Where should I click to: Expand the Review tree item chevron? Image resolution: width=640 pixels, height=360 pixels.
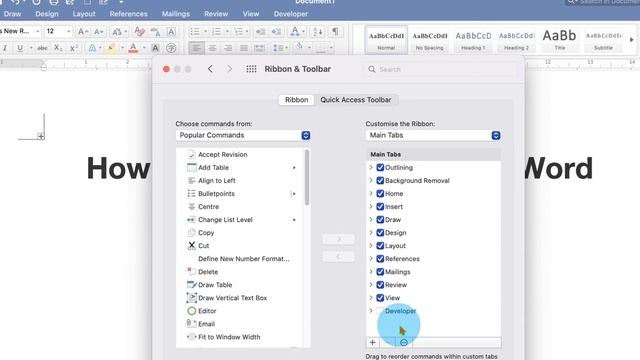pyautogui.click(x=371, y=284)
